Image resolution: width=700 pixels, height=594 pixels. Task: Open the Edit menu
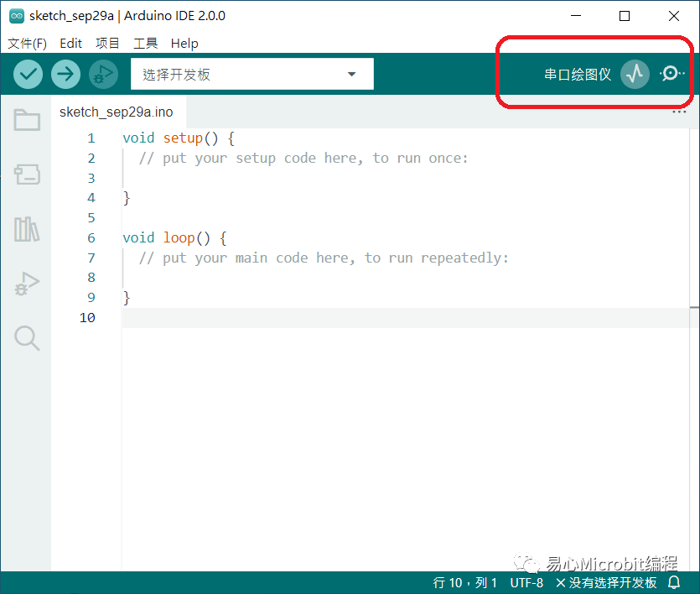(x=71, y=44)
